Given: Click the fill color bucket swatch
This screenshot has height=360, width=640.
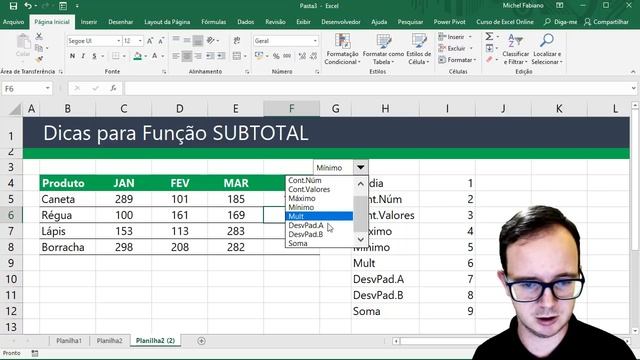Looking at the screenshot, I should click(138, 56).
